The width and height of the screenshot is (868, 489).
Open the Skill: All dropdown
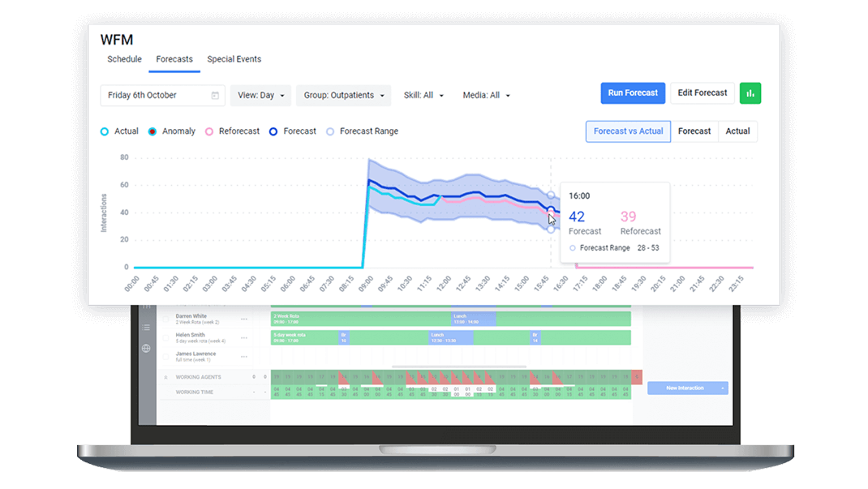(423, 96)
